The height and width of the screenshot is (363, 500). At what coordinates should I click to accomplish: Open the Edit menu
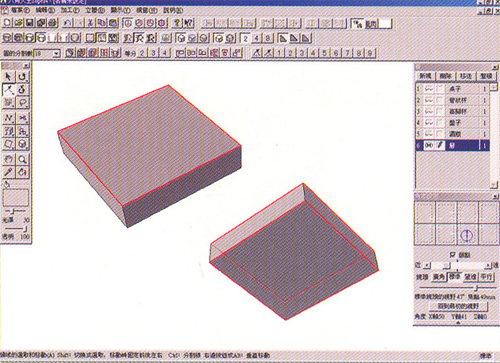45,10
